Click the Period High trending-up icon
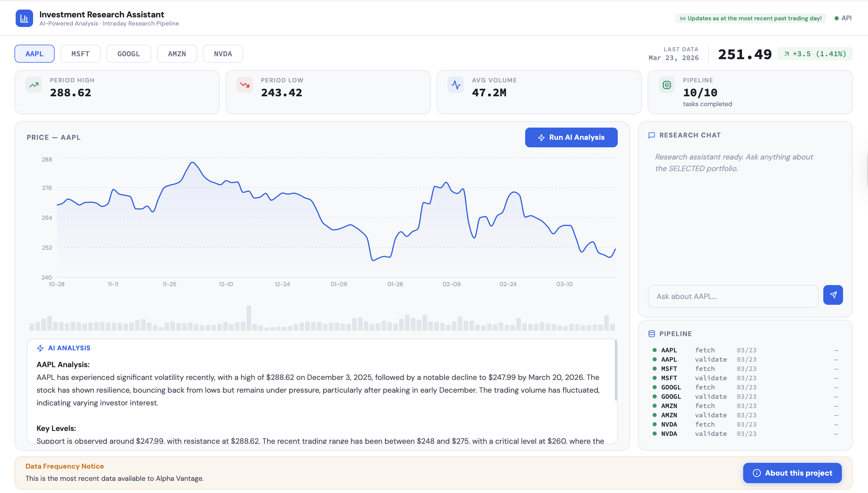The image size is (868, 493). coord(34,85)
